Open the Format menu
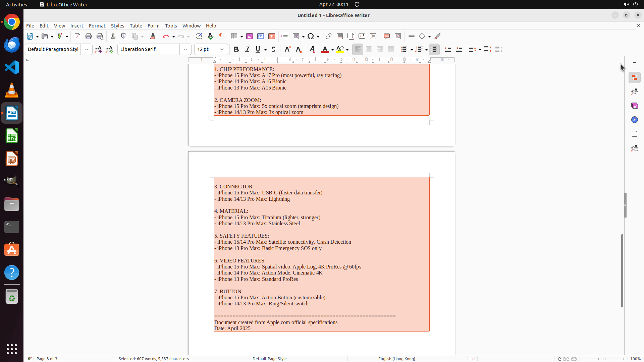644x362 pixels. coord(97,26)
